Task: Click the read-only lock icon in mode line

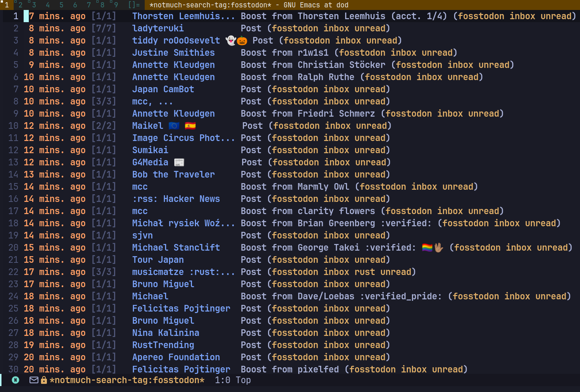Action: coord(44,380)
